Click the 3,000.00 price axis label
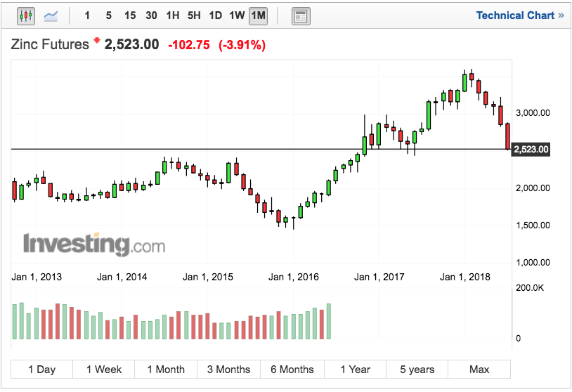Screen dimensions: 572x392 (x=533, y=112)
